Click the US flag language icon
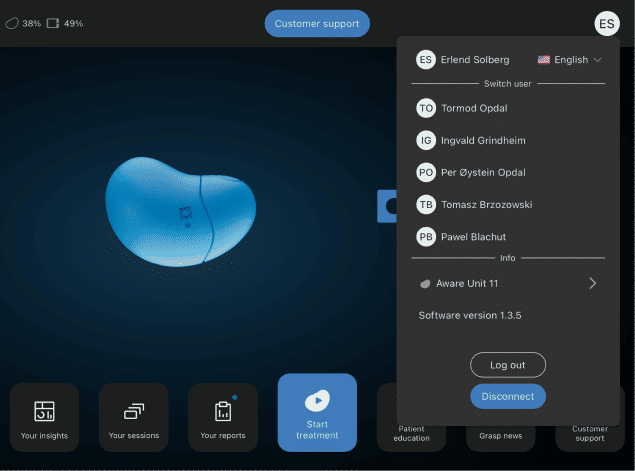 pyautogui.click(x=543, y=60)
